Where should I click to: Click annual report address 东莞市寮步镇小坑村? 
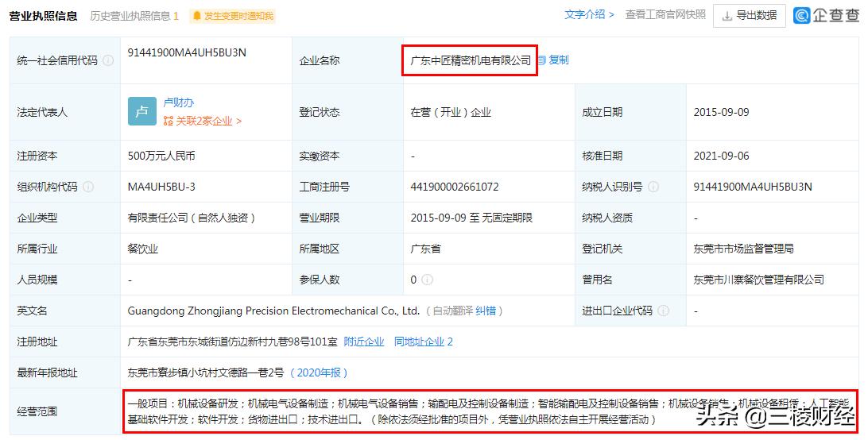(205, 373)
